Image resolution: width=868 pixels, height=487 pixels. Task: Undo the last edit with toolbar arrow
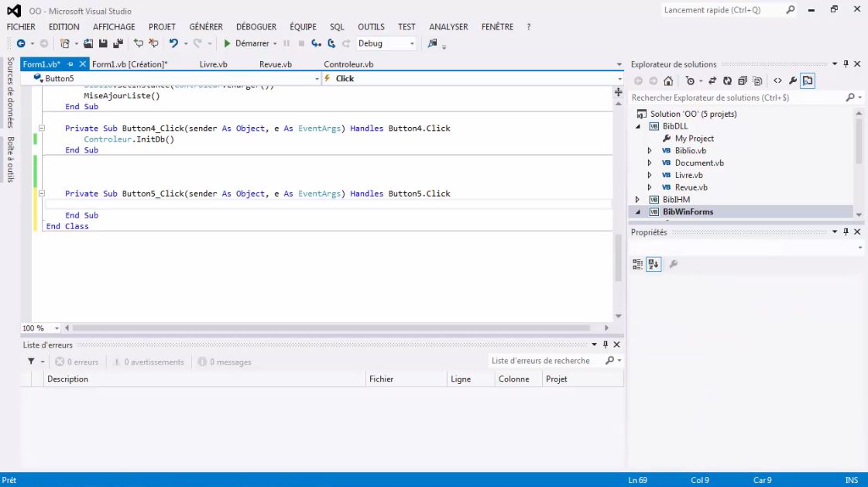click(x=173, y=43)
